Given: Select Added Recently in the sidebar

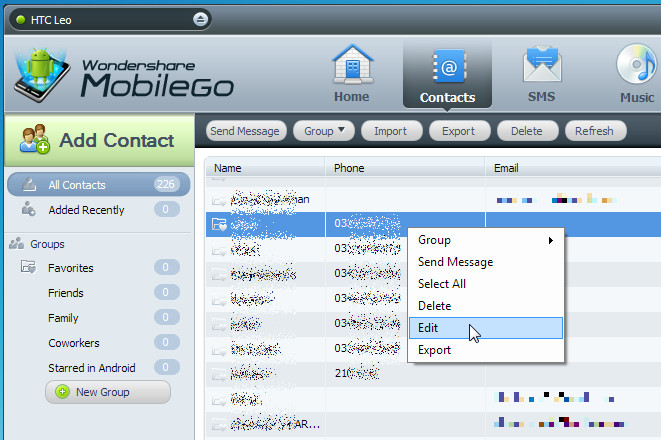Looking at the screenshot, I should [99, 209].
